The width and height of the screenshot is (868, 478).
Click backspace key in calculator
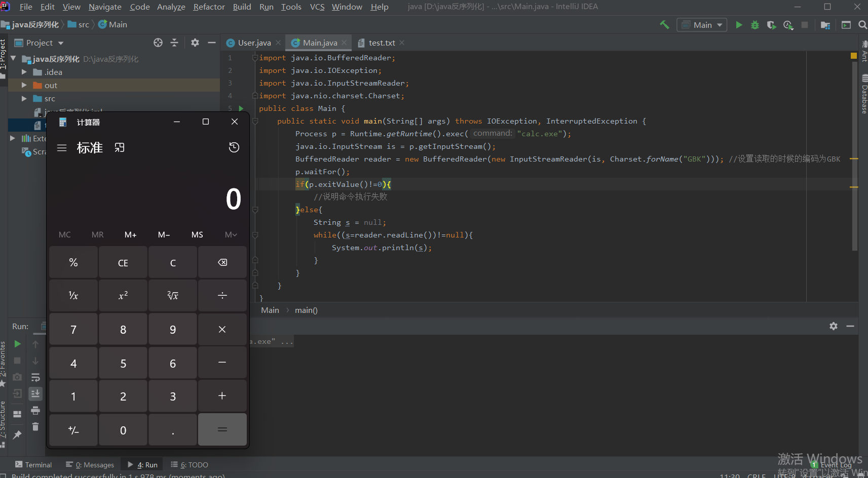click(222, 262)
